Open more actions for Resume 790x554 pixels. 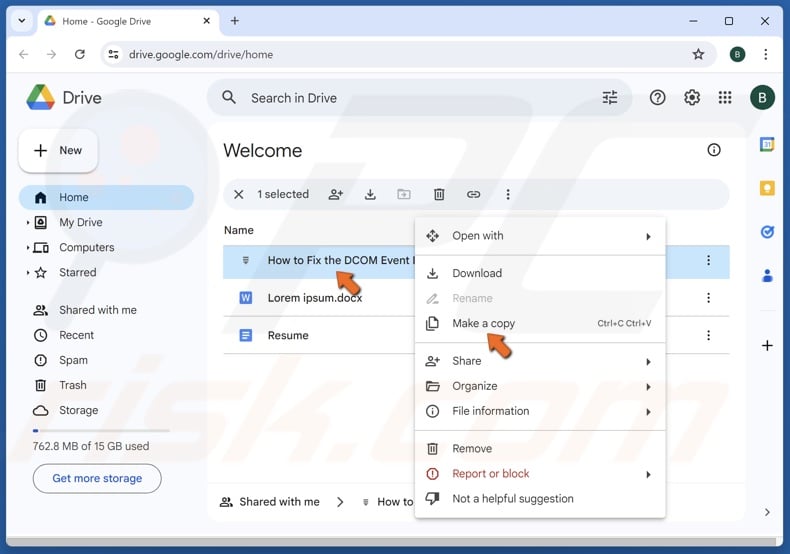coord(708,335)
